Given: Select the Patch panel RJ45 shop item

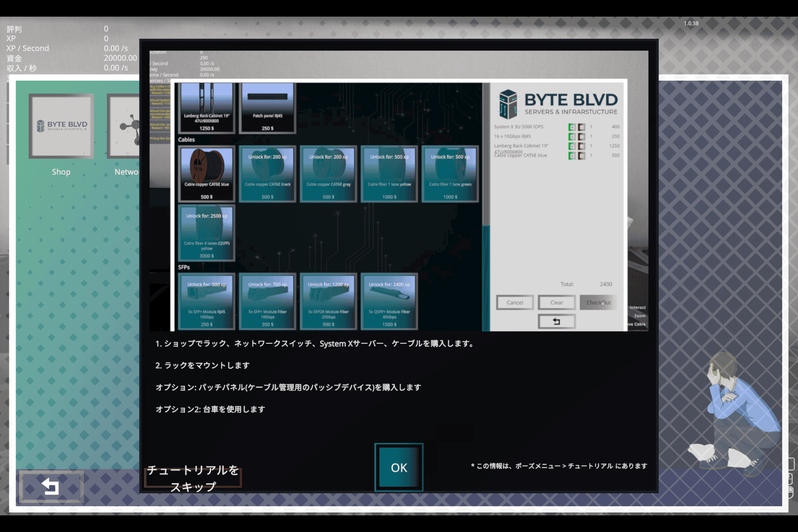Looking at the screenshot, I should [x=267, y=108].
